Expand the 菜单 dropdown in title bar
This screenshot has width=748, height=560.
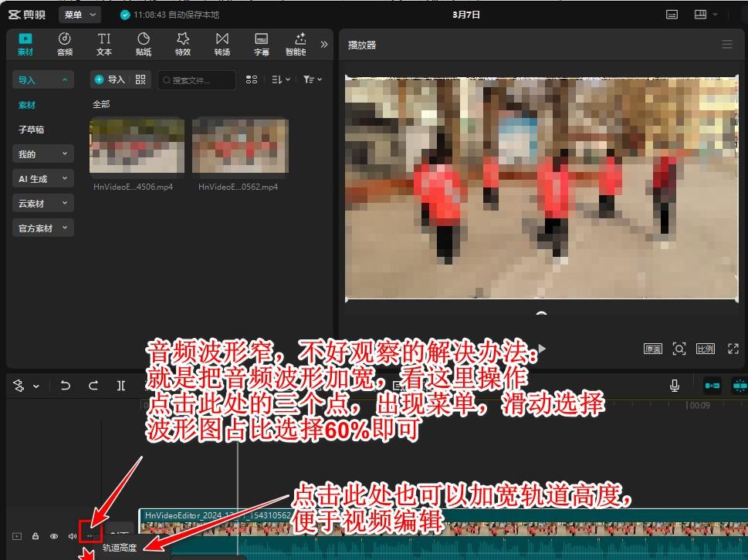click(80, 15)
